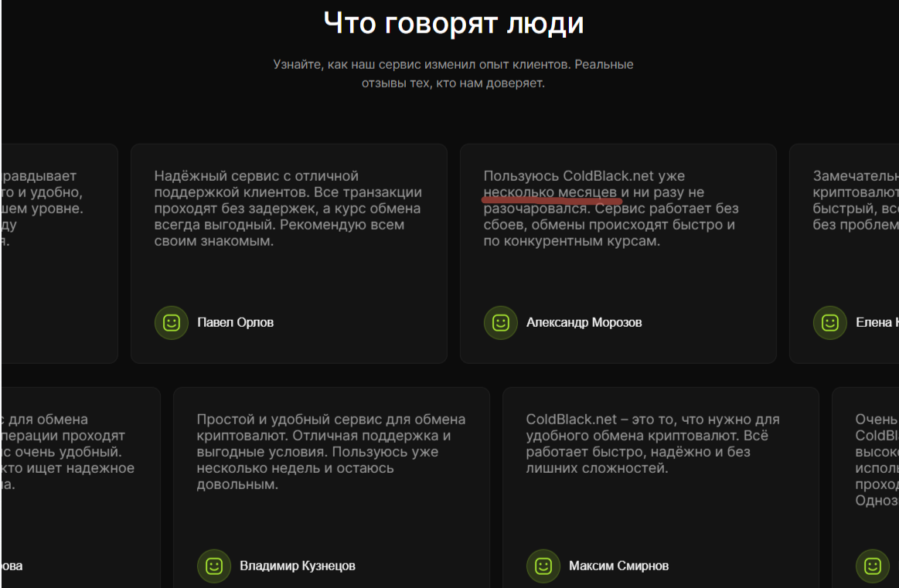Click the heading 'Что говорят люди'
Image resolution: width=899 pixels, height=588 pixels.
click(x=455, y=23)
